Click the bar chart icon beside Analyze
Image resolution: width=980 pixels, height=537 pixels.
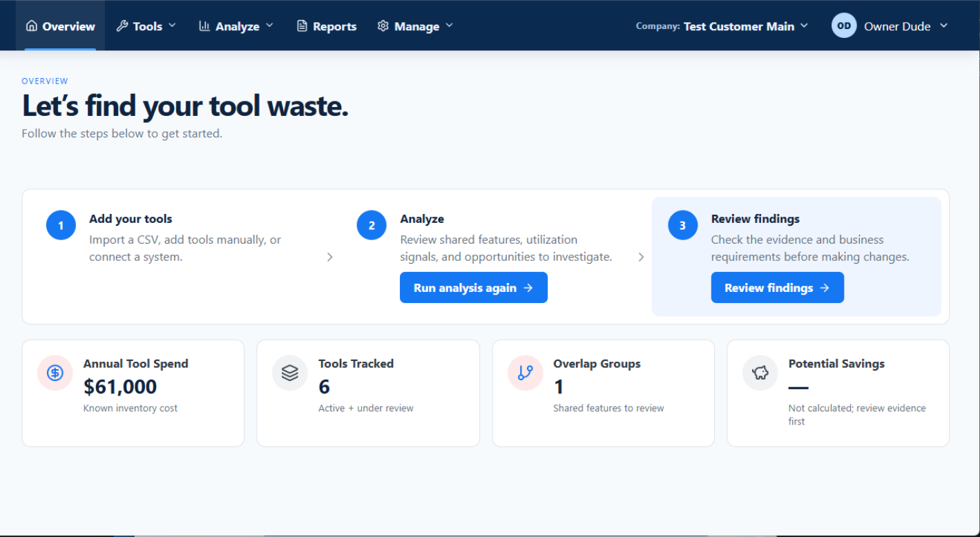click(204, 26)
